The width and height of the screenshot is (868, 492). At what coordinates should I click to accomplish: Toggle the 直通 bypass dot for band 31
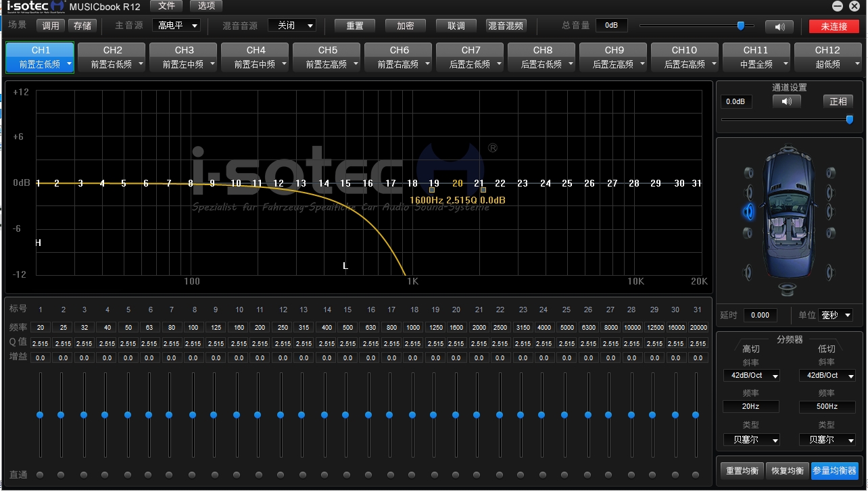point(696,474)
